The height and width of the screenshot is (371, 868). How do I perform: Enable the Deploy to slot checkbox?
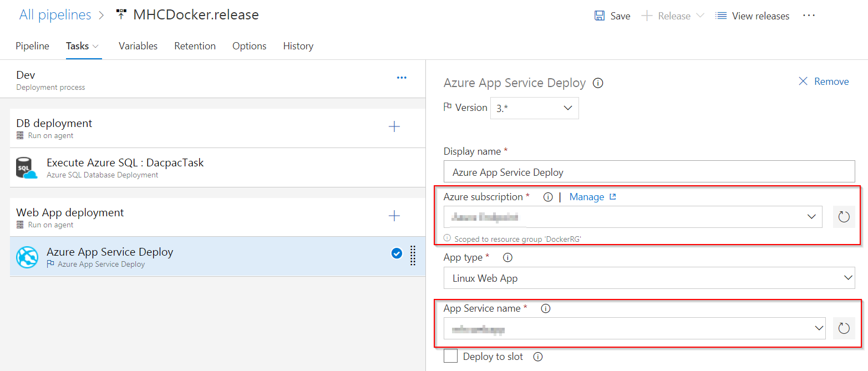pyautogui.click(x=451, y=356)
